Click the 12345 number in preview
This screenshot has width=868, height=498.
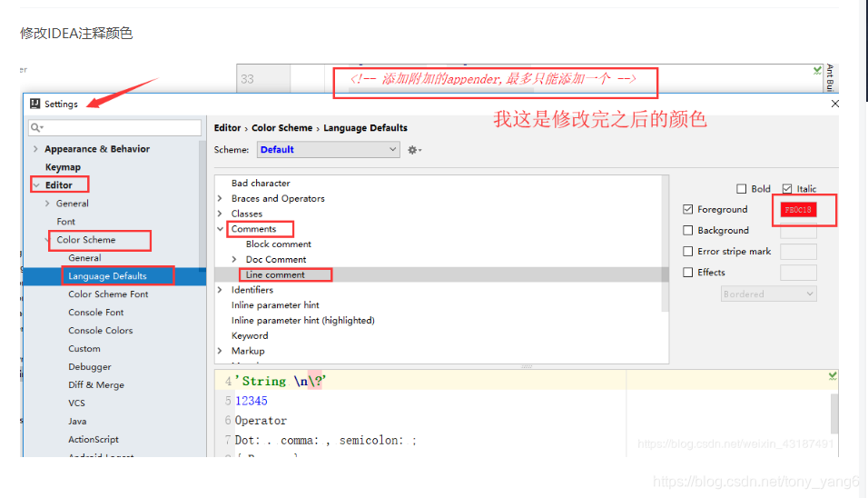pyautogui.click(x=252, y=401)
